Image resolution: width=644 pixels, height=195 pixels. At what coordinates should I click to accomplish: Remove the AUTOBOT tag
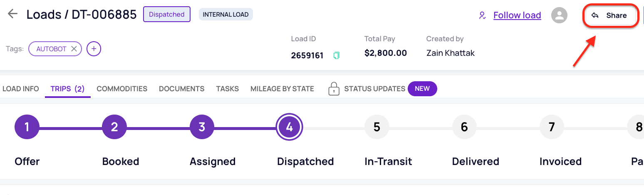point(74,49)
